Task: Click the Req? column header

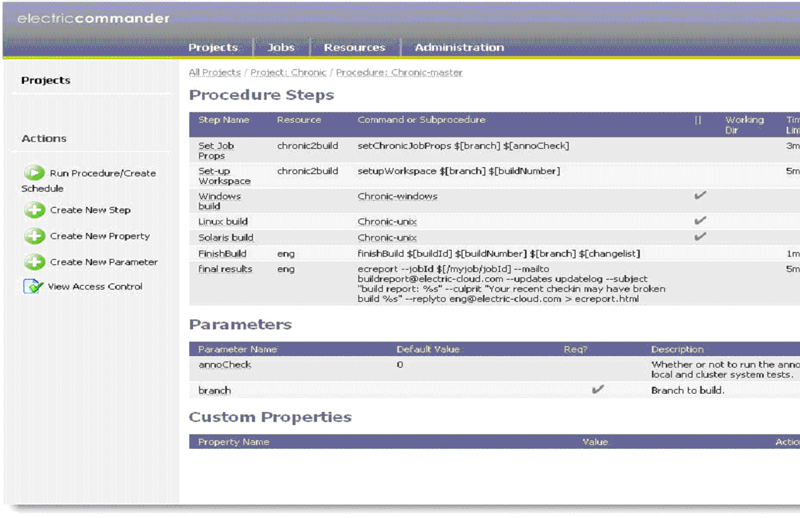Action: [576, 349]
